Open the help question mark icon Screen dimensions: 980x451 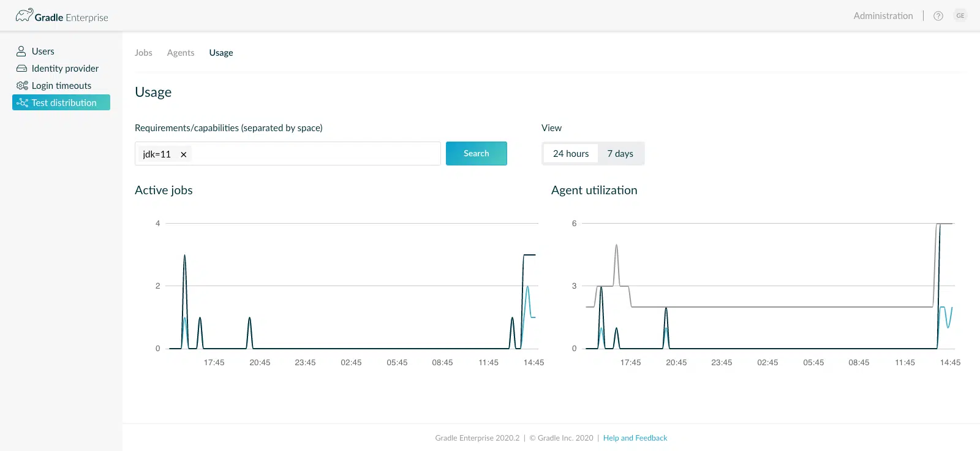pos(938,16)
